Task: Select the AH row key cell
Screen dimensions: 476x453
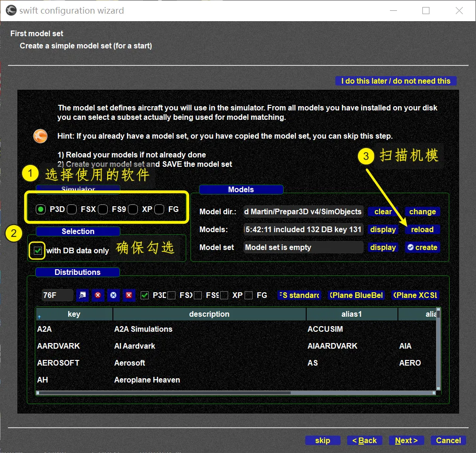Action: click(74, 380)
